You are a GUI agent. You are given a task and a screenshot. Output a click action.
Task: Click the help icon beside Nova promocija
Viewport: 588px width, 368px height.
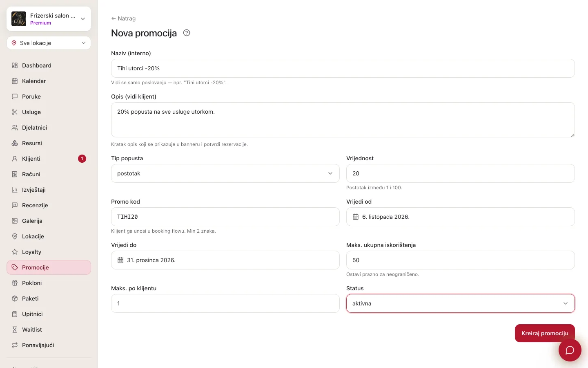click(187, 33)
